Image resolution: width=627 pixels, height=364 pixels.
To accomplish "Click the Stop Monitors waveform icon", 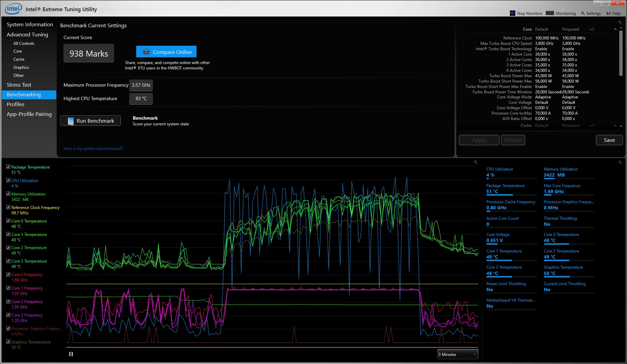I will pyautogui.click(x=513, y=13).
